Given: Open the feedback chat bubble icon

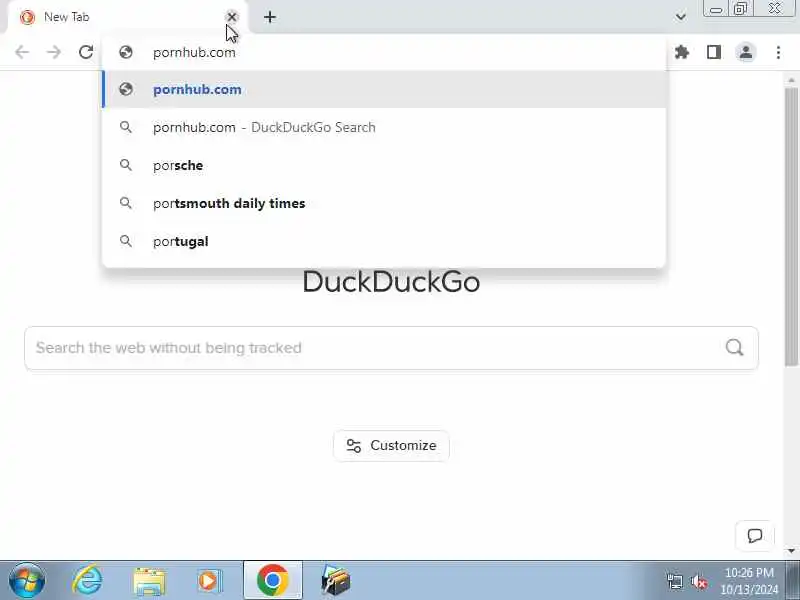Looking at the screenshot, I should [755, 536].
